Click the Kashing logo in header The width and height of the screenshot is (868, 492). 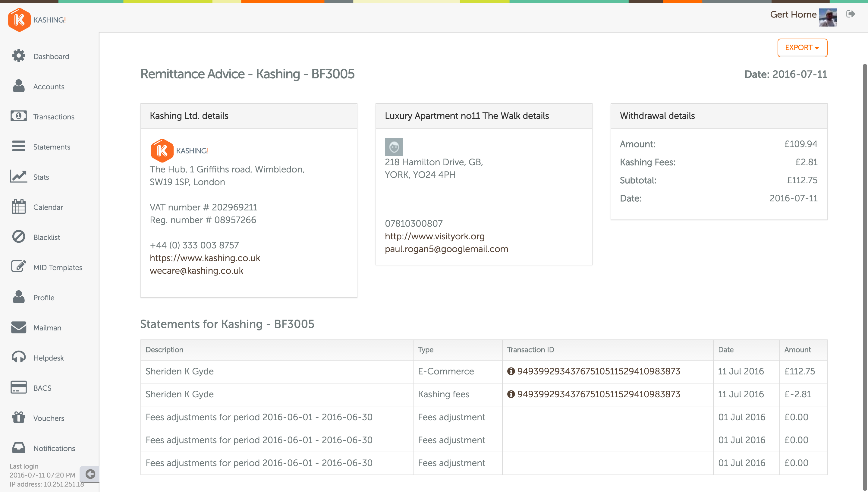click(x=37, y=20)
